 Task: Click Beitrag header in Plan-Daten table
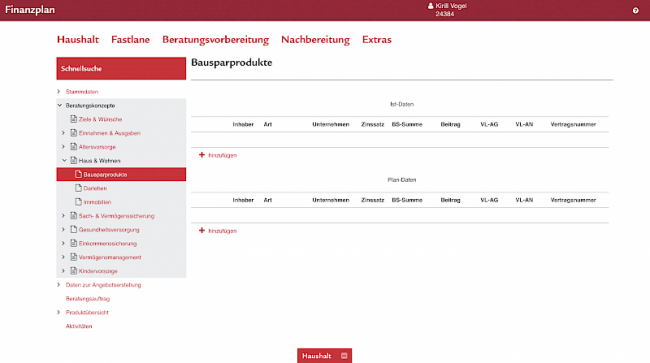point(450,200)
